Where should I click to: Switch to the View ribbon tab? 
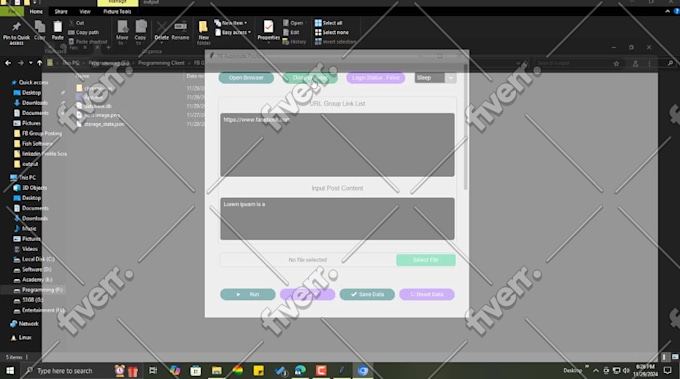click(85, 12)
